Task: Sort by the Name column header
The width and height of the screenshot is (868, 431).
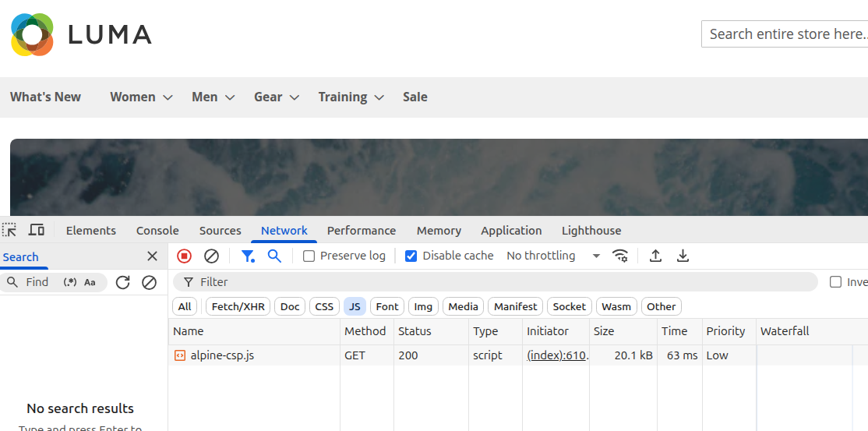Action: pyautogui.click(x=254, y=331)
